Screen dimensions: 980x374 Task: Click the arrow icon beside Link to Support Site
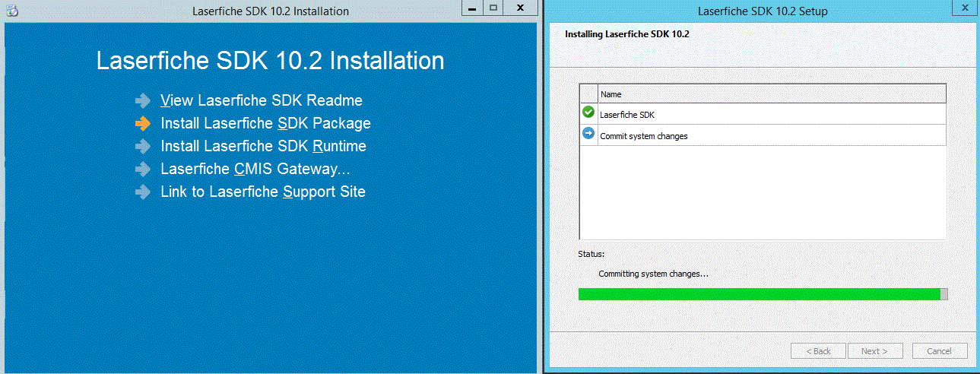143,192
